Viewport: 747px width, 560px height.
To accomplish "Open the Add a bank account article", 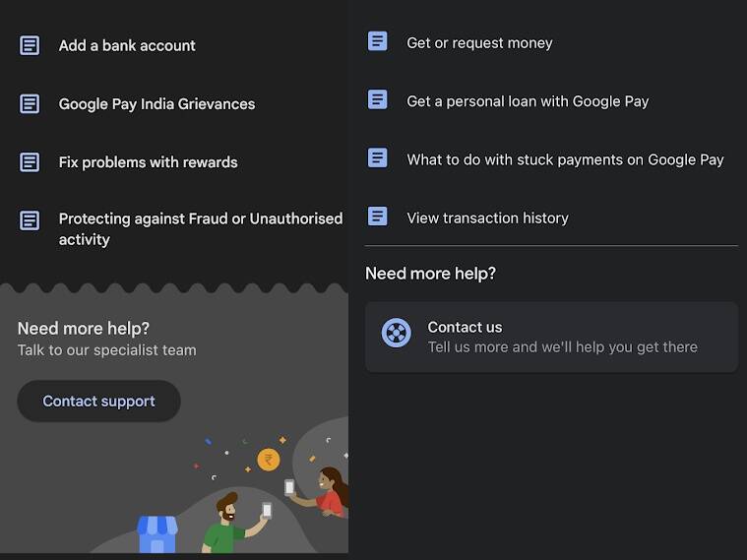I will 127,45.
